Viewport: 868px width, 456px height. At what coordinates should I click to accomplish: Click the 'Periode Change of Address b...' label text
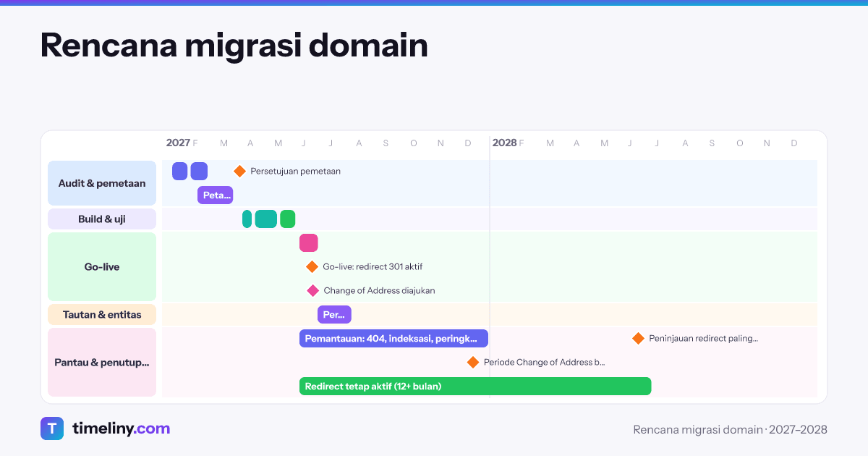[544, 362]
